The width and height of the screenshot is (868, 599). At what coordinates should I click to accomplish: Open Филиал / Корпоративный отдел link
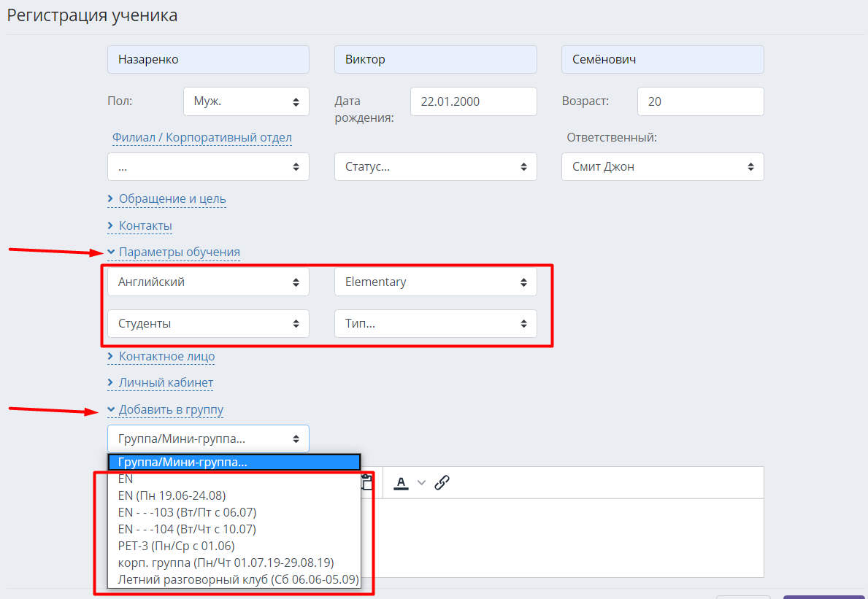[x=202, y=137]
